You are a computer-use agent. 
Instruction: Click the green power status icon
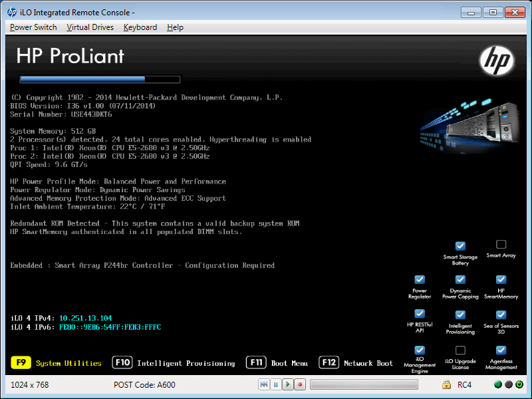click(519, 384)
